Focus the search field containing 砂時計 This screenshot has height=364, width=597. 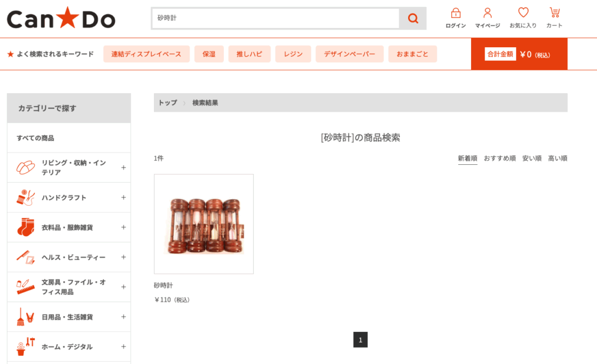276,18
